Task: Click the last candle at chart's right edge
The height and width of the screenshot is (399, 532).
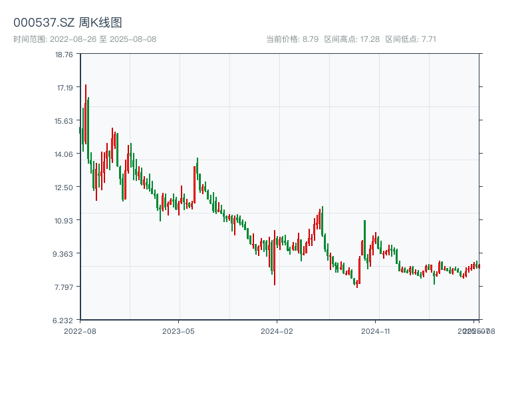Action: (479, 266)
